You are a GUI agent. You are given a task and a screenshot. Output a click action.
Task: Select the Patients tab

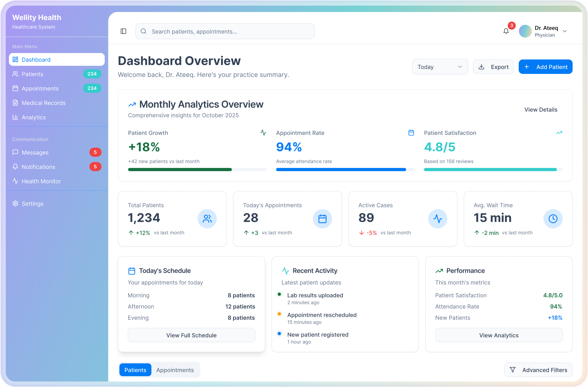click(135, 370)
